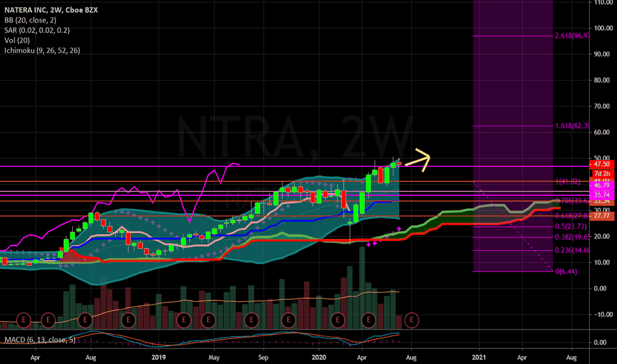The height and width of the screenshot is (364, 617).
Task: Select the 0.236 Fibonacci level label
Action: click(572, 250)
